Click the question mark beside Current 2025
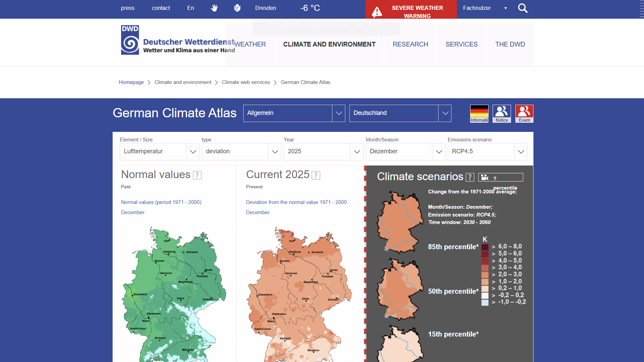 316,175
